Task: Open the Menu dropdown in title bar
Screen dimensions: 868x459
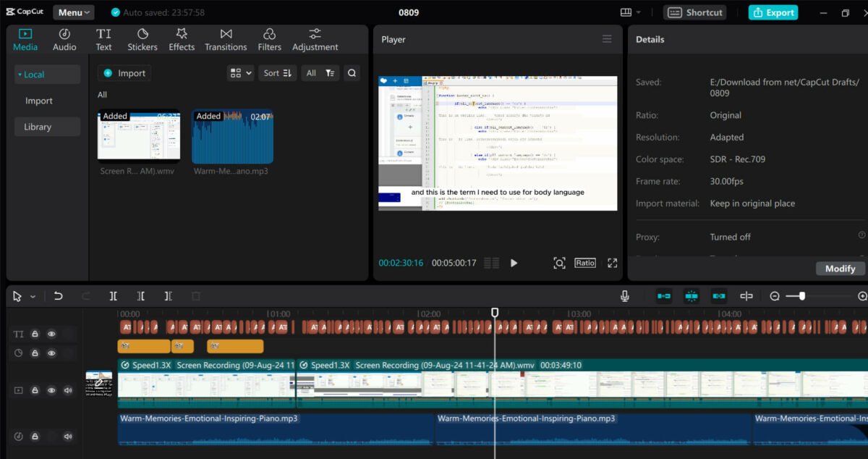Action: pos(72,12)
